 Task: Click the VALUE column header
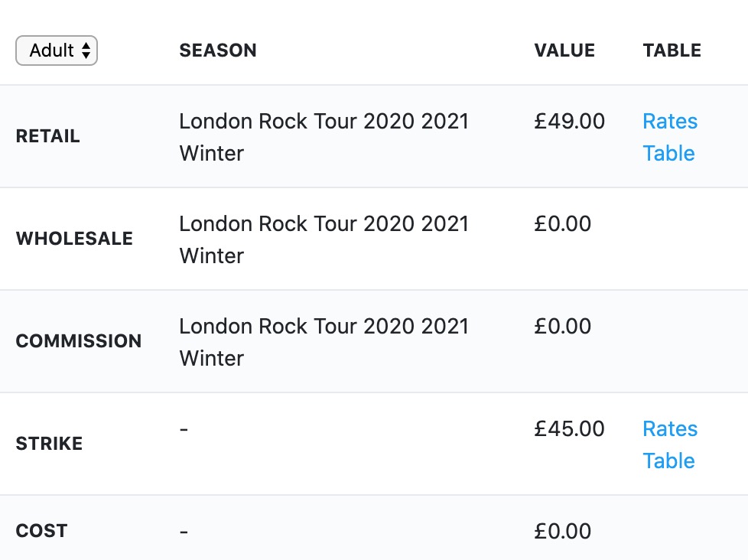tap(564, 50)
